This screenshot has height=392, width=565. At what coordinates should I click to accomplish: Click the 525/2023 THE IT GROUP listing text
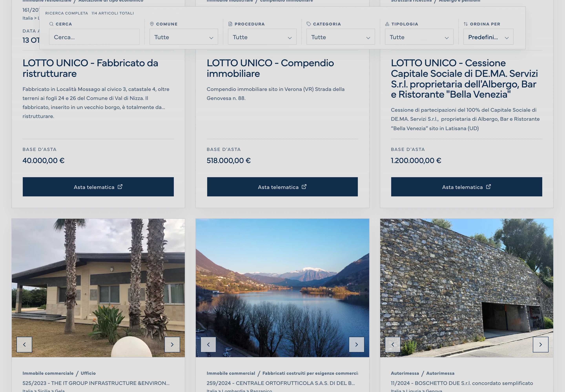[x=96, y=383]
